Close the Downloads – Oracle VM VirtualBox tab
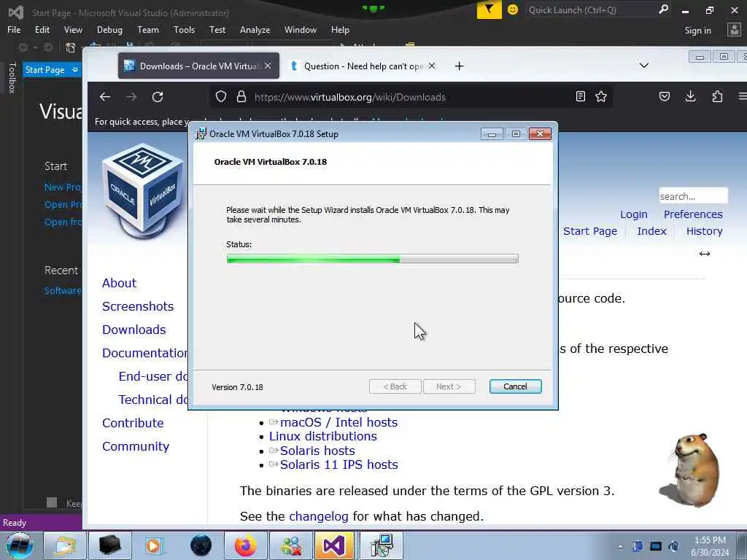The image size is (747, 560). (268, 66)
